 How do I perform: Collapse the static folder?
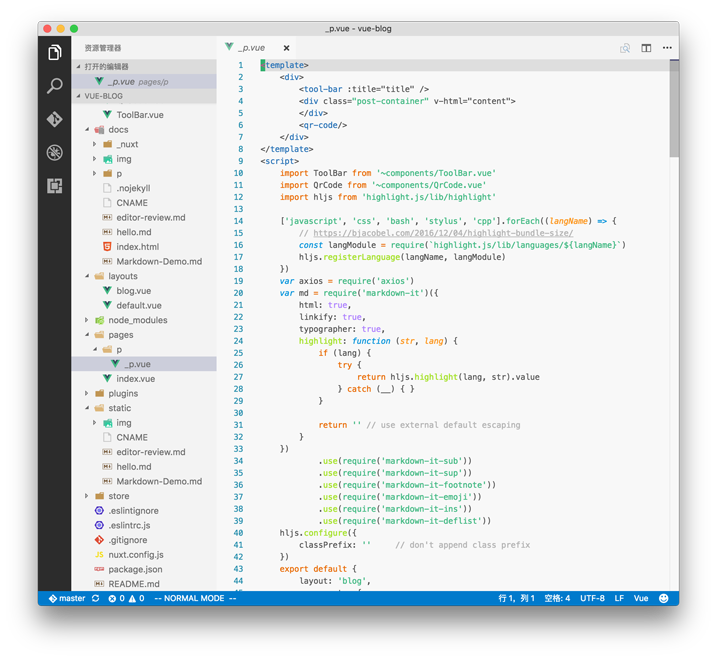(87, 408)
